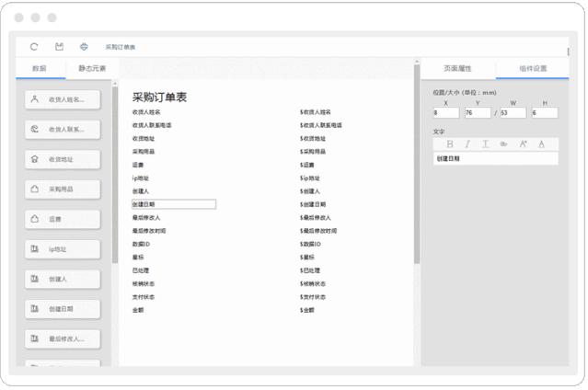Select the 运费 label on the canvas
The height and width of the screenshot is (390, 588).
138,165
